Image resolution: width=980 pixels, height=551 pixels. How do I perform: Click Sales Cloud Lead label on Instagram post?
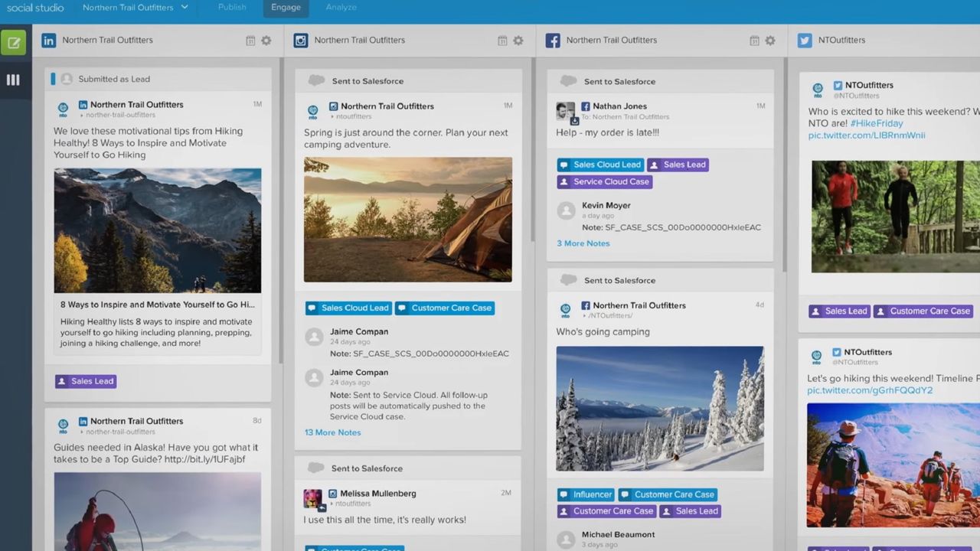(x=348, y=308)
